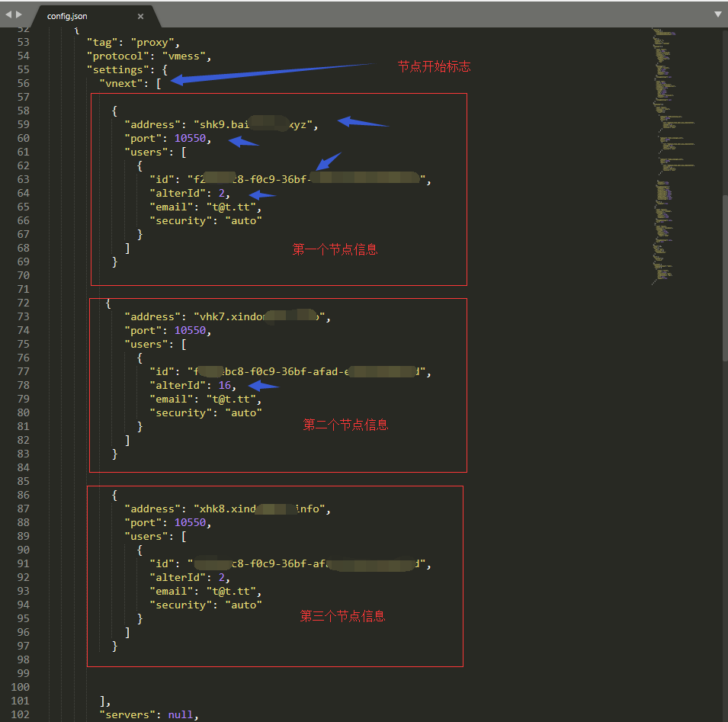Close the config.json tab
728x722 pixels.
coord(140,16)
